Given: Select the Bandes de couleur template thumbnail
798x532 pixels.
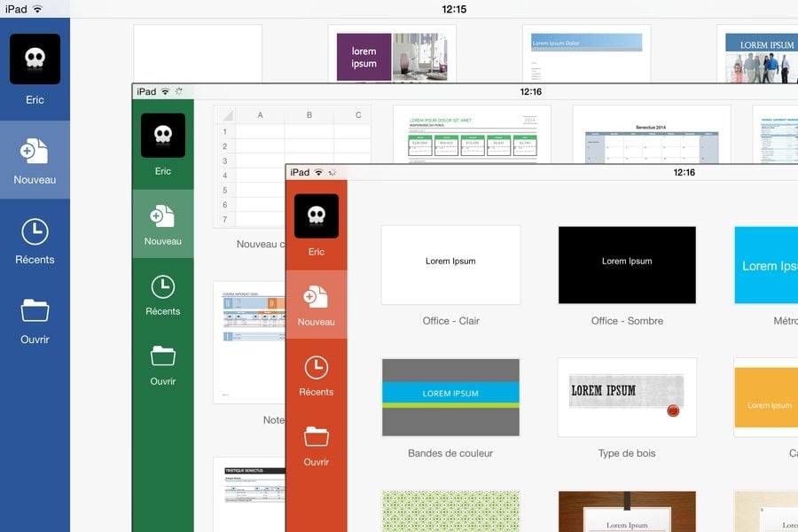Looking at the screenshot, I should tap(450, 397).
